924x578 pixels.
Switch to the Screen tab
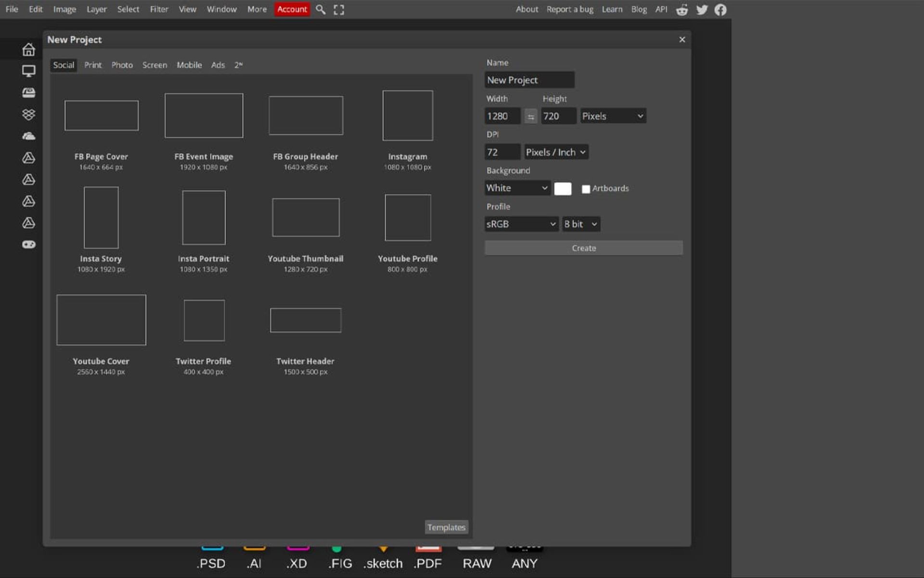point(154,65)
